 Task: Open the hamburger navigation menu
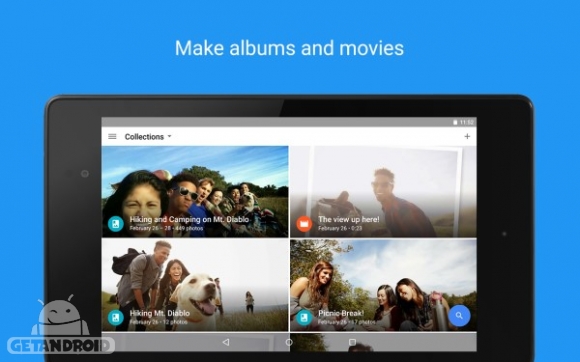click(x=112, y=136)
